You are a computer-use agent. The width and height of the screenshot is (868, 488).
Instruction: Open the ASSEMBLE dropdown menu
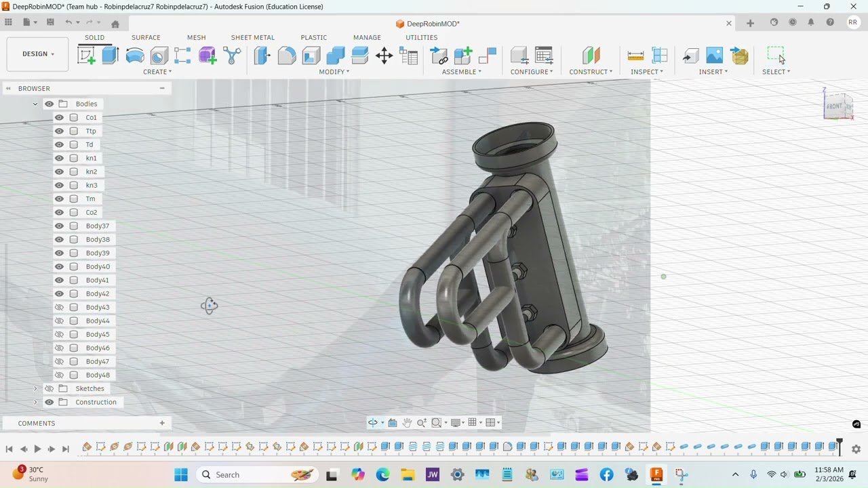pos(462,72)
